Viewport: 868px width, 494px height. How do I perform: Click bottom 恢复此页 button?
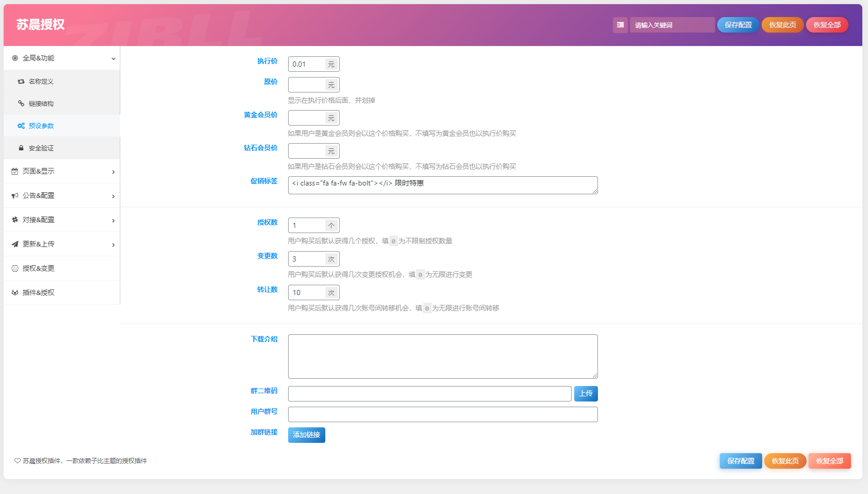point(785,461)
